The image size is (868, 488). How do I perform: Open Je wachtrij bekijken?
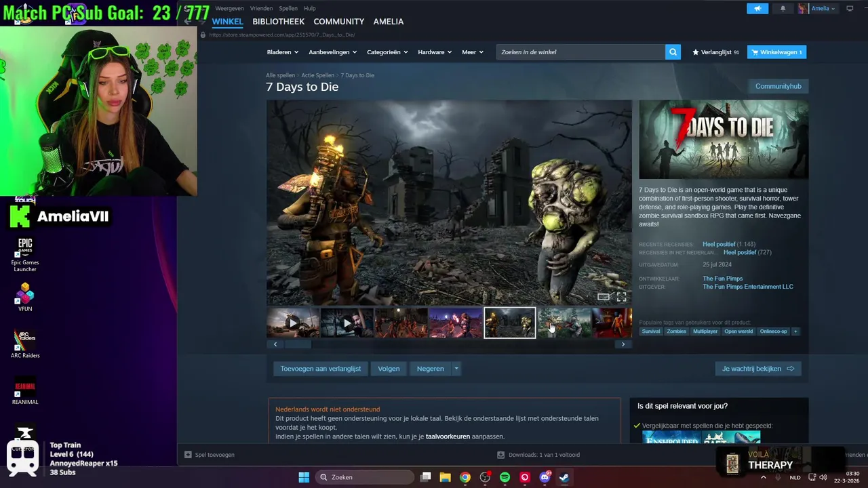point(758,369)
